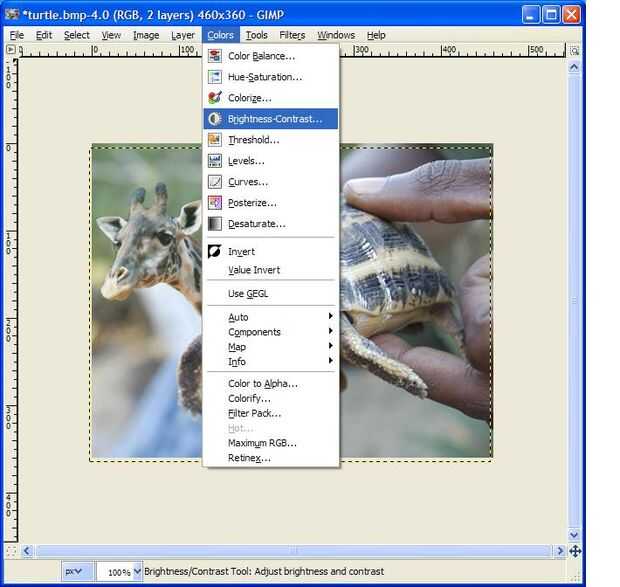Image resolution: width=620 pixels, height=587 pixels.
Task: Click the Desaturate gradient icon
Action: [x=215, y=224]
